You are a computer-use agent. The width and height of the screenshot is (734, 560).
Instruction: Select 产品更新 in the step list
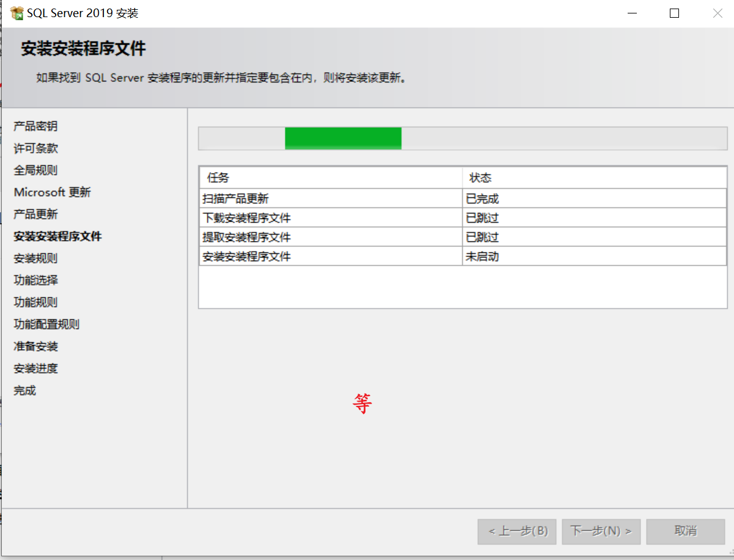[35, 215]
